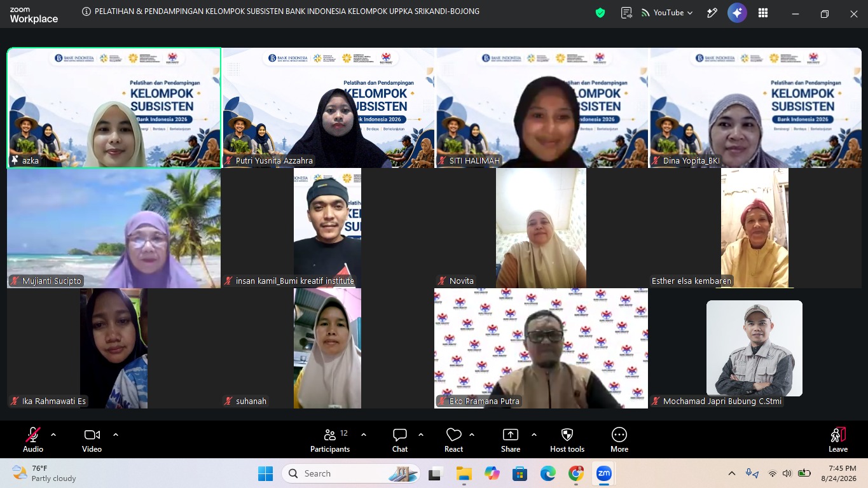
Task: Click the name label 'Ika Rahmawati Es'
Action: point(54,401)
